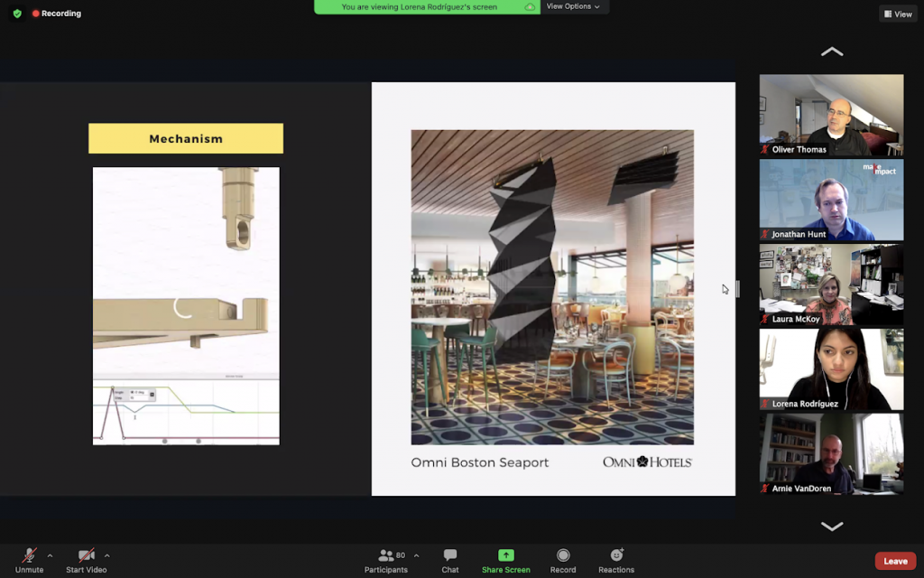Screen dimensions: 924x578
Task: Select Laura McKoy's video thumbnail
Action: (831, 284)
